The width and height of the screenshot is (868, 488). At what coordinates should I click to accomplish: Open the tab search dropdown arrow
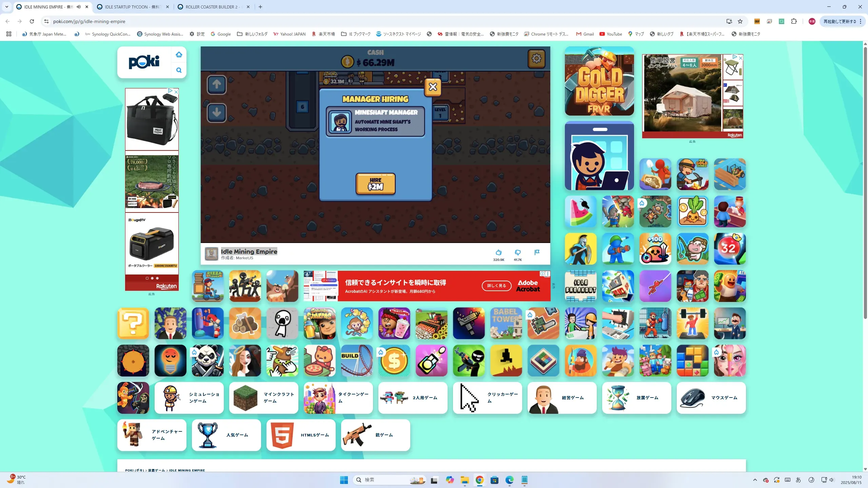[6, 7]
